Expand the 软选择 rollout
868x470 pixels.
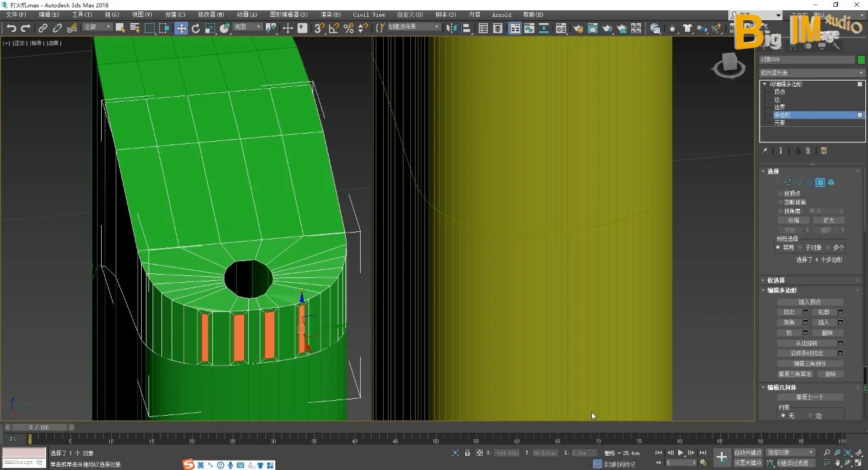(776, 280)
